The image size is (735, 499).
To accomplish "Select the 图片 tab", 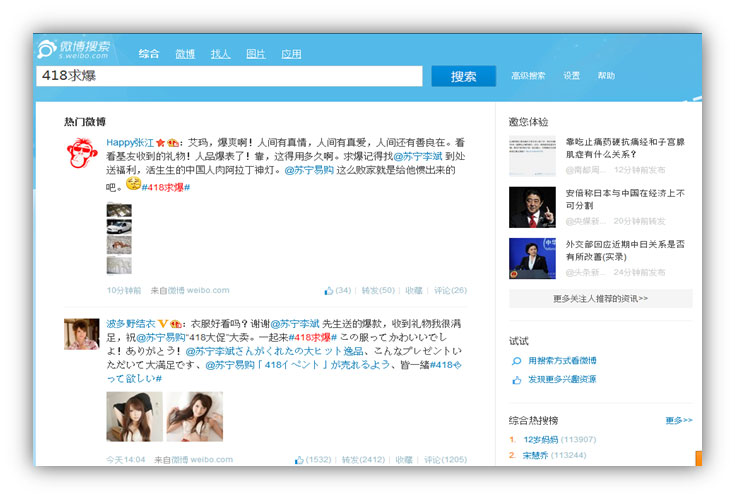I will coord(255,54).
